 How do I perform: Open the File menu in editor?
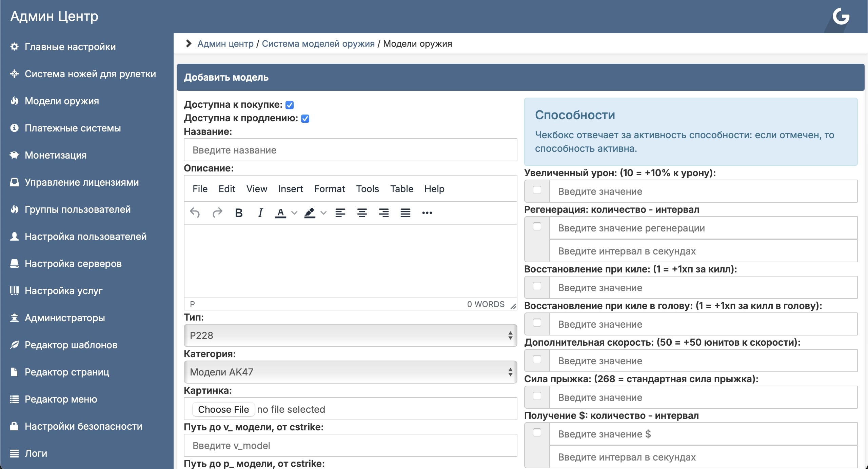click(200, 189)
